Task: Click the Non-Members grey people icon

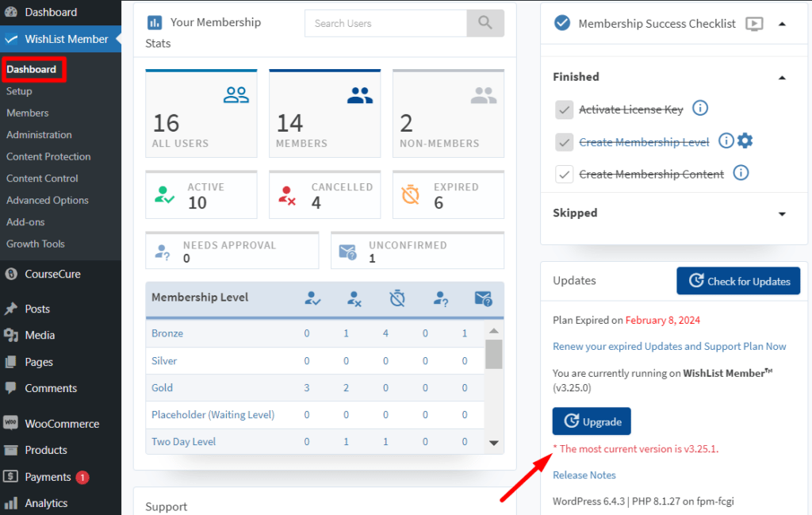Action: (484, 95)
